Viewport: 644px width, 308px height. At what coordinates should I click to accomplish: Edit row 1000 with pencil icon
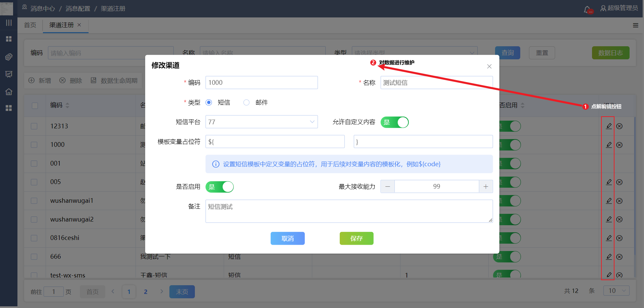point(609,145)
